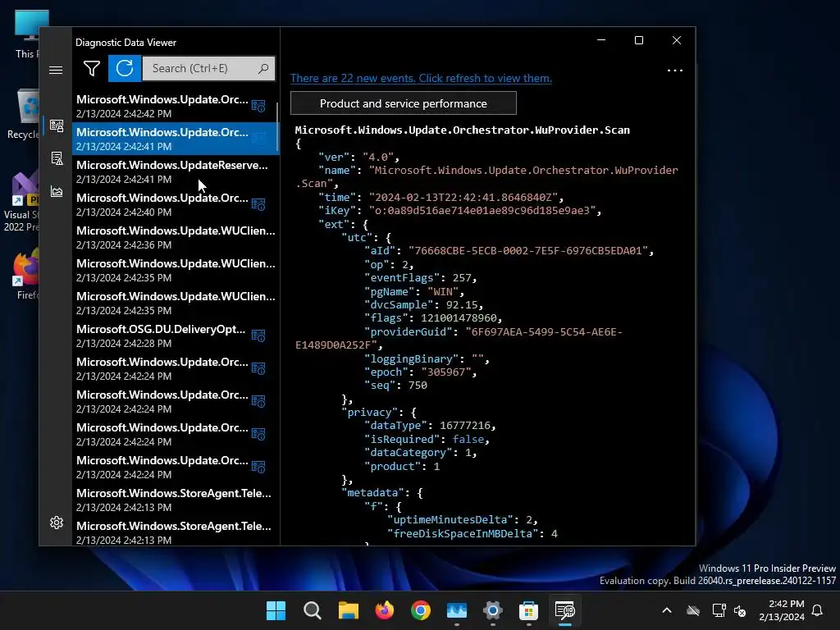This screenshot has width=840, height=630.
Task: Open the event filter funnel
Action: (92, 69)
